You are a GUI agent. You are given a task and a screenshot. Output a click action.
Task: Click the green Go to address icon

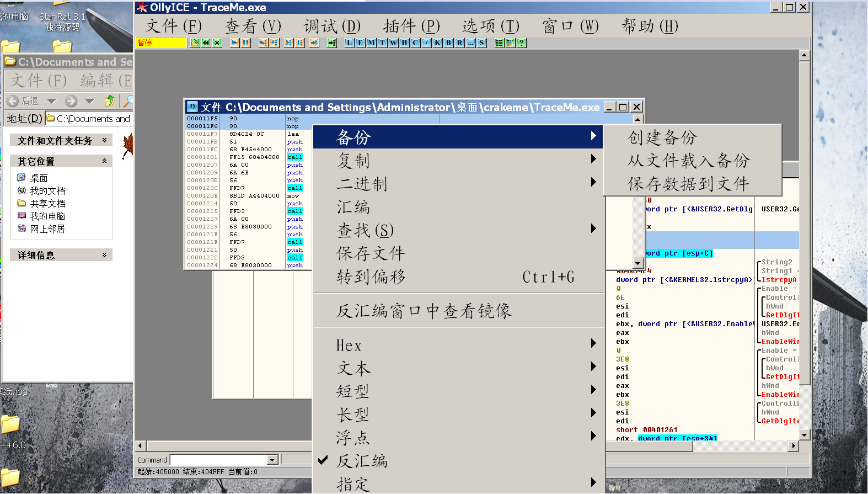331,43
